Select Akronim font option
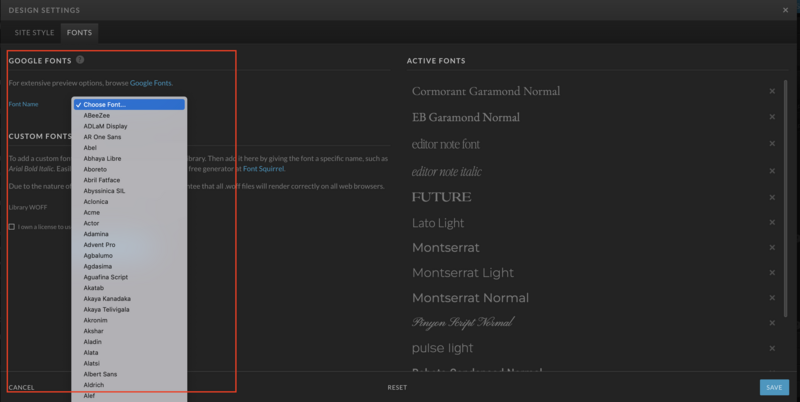The width and height of the screenshot is (800, 402). (x=129, y=320)
